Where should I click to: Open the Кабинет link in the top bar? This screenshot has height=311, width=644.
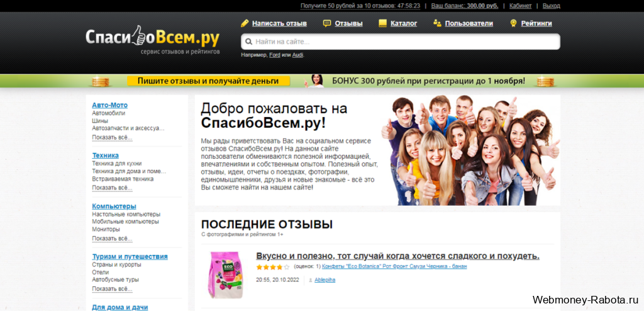pos(520,6)
